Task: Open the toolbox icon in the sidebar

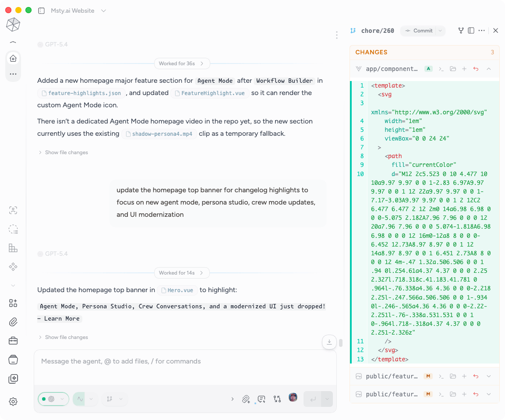Action: click(13, 341)
